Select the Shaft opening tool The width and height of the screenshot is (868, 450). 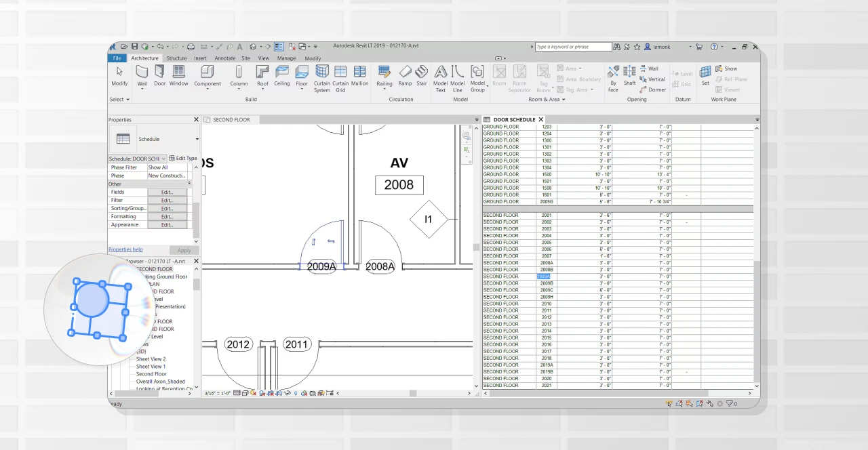click(x=629, y=75)
